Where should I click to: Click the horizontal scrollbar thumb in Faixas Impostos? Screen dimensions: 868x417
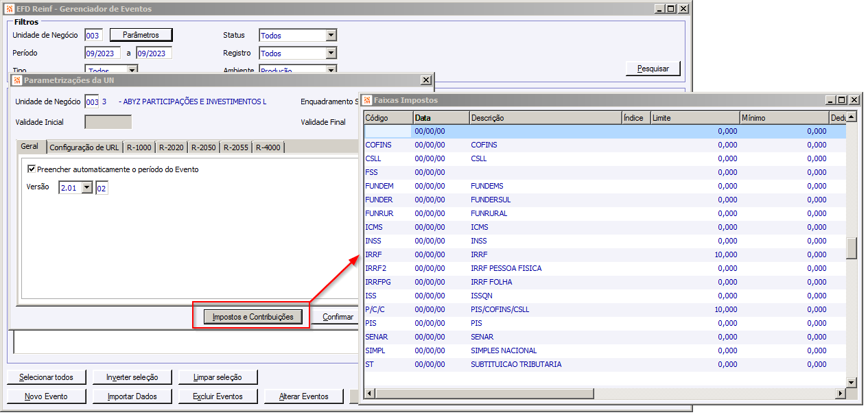tap(483, 394)
